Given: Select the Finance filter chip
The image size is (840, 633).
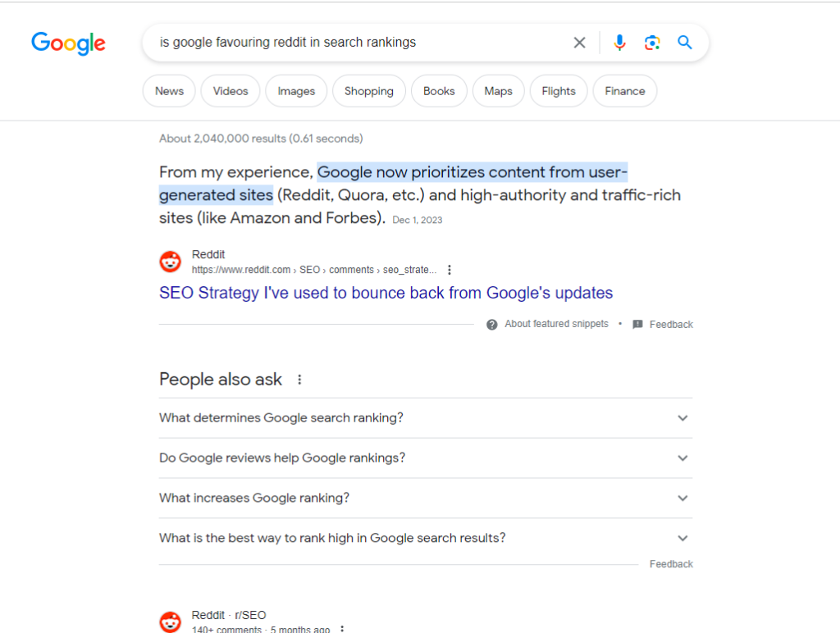Looking at the screenshot, I should tap(624, 91).
